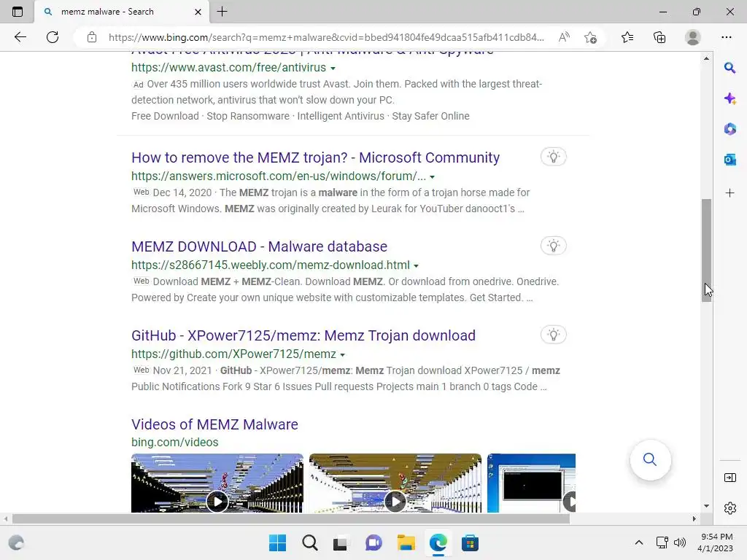Open Microsoft 365 sidebar icon
The height and width of the screenshot is (560, 747).
click(729, 129)
